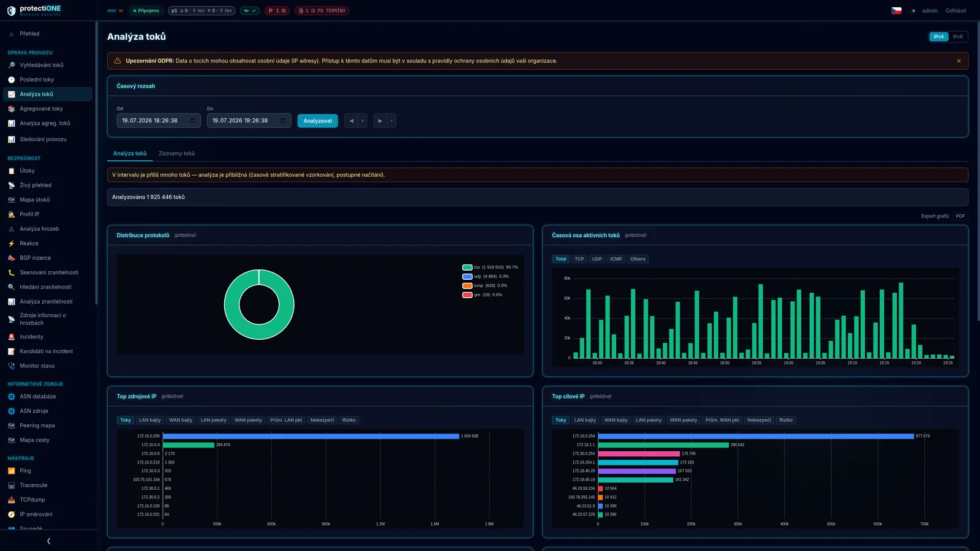Switch to IPv6 mode
This screenshot has height=551, width=980.
point(957,37)
